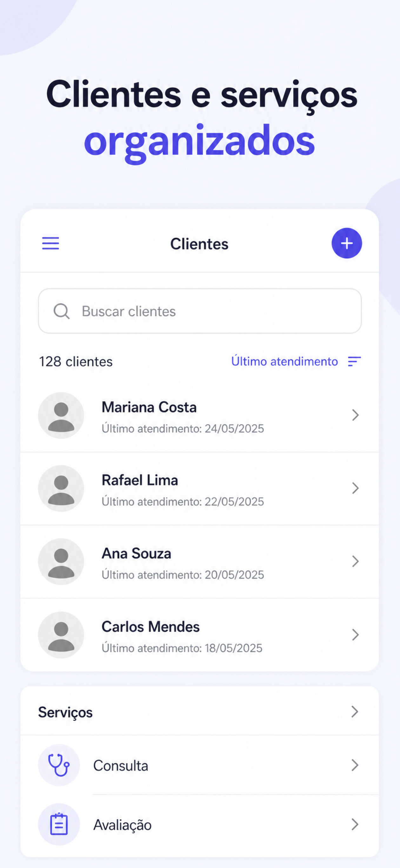Open Mariana Costa's avatar

(61, 415)
